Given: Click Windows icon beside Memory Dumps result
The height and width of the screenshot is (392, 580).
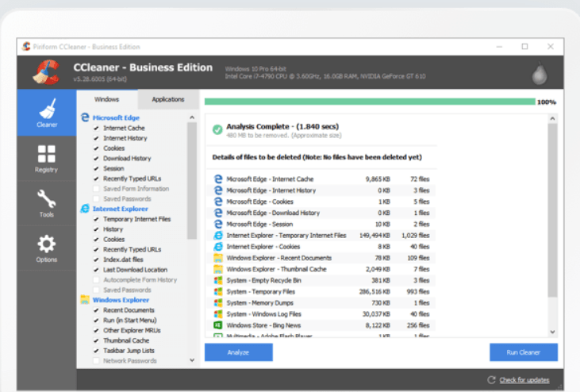Looking at the screenshot, I should tap(218, 302).
